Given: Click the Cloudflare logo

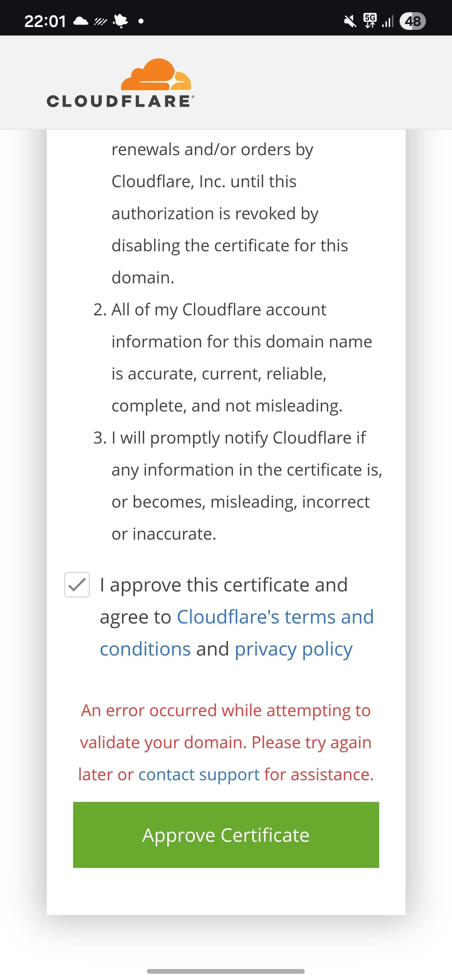Looking at the screenshot, I should 120,82.
